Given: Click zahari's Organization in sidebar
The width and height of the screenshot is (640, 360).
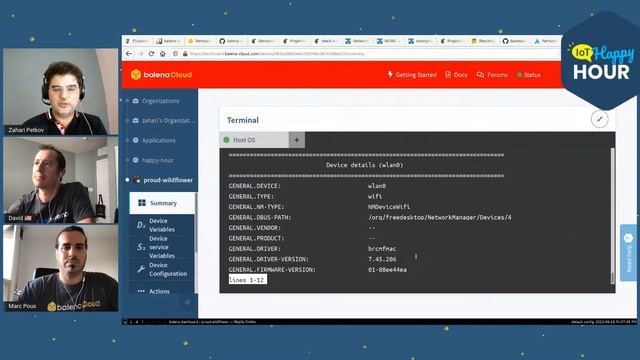Looking at the screenshot, I should click(168, 120).
